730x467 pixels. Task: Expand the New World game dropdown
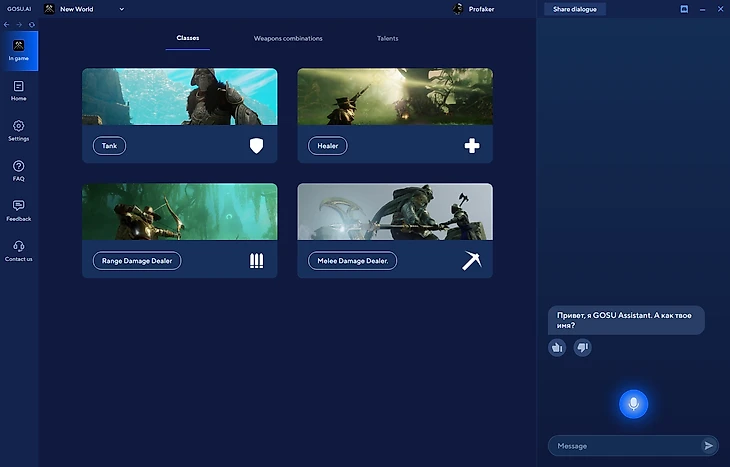pyautogui.click(x=122, y=9)
